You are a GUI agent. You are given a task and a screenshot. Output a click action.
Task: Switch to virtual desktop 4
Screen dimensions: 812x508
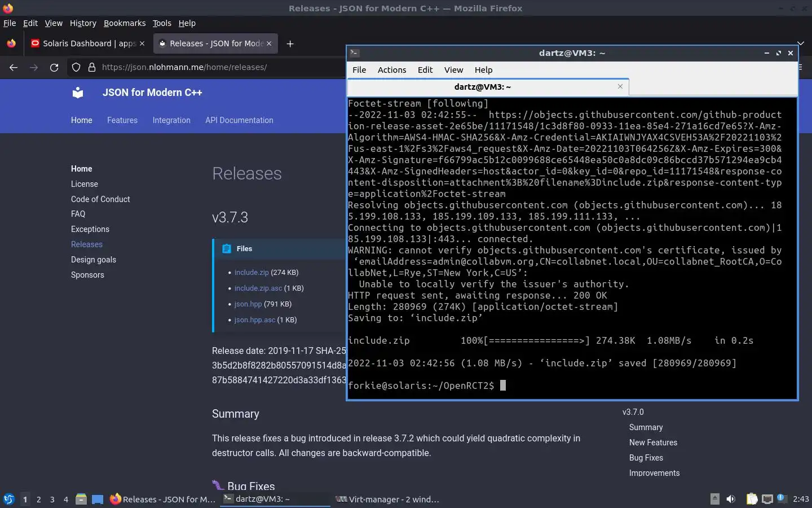[x=66, y=499]
